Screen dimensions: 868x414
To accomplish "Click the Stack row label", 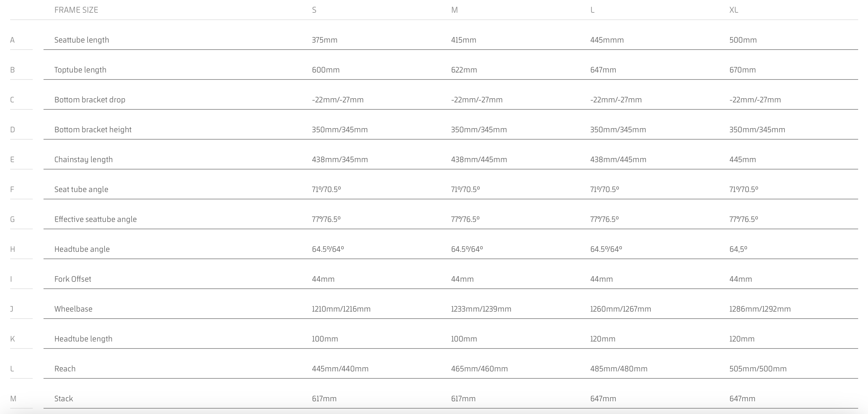I will click(x=63, y=398).
